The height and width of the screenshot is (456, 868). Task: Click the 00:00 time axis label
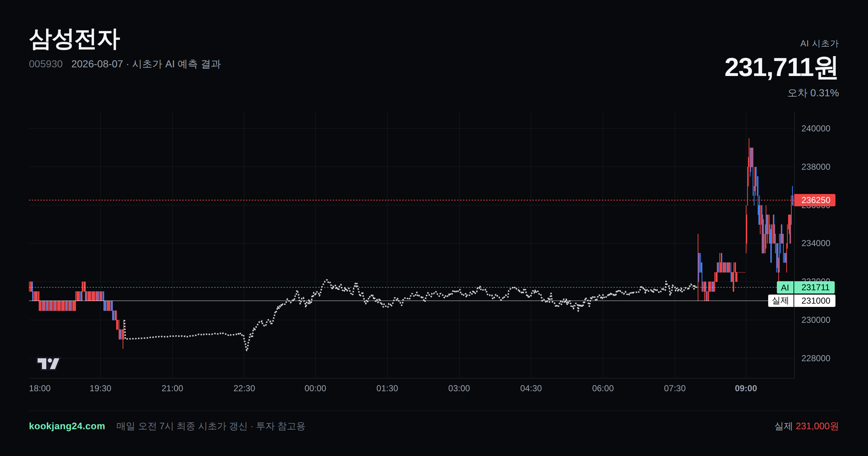tap(315, 388)
